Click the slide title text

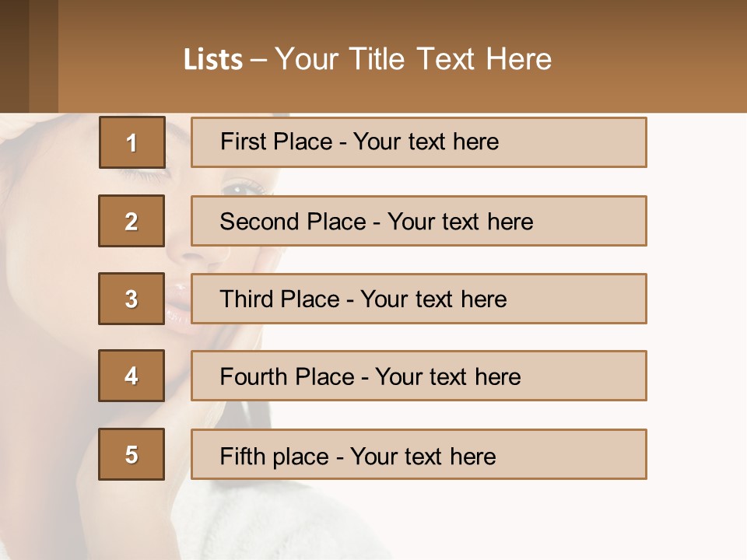(x=367, y=59)
